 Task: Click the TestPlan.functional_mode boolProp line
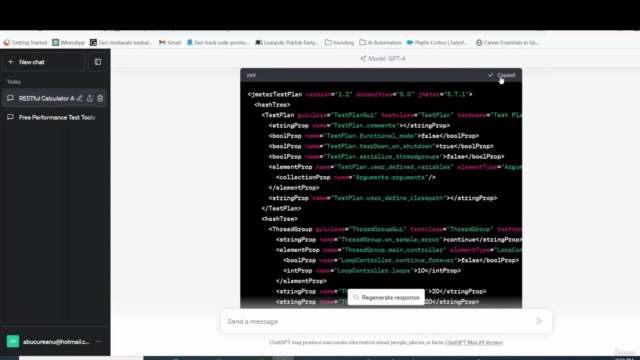(374, 136)
